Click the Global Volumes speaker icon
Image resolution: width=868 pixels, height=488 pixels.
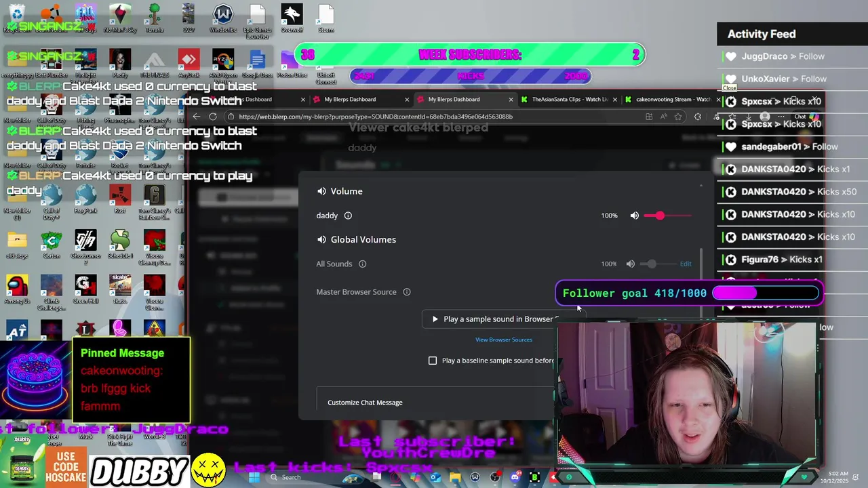coord(321,239)
